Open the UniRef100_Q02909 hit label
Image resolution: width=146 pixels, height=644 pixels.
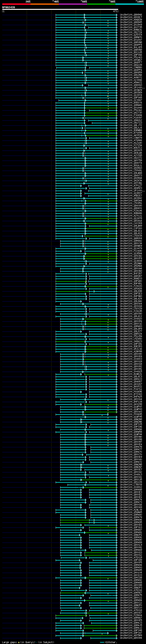(131, 25)
